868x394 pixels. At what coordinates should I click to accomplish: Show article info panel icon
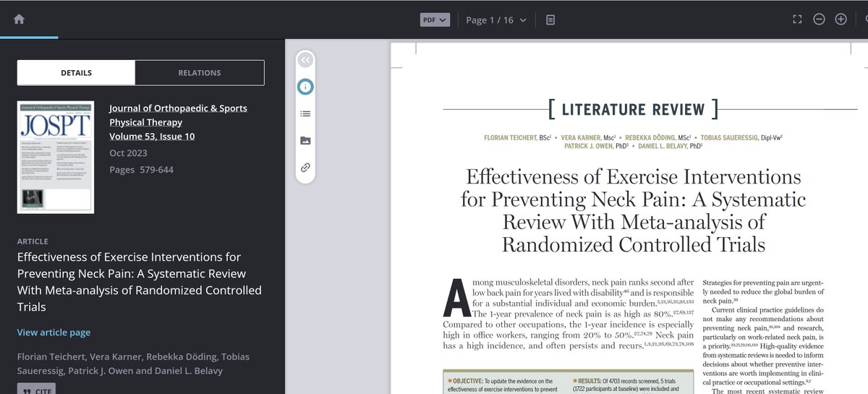(x=305, y=87)
